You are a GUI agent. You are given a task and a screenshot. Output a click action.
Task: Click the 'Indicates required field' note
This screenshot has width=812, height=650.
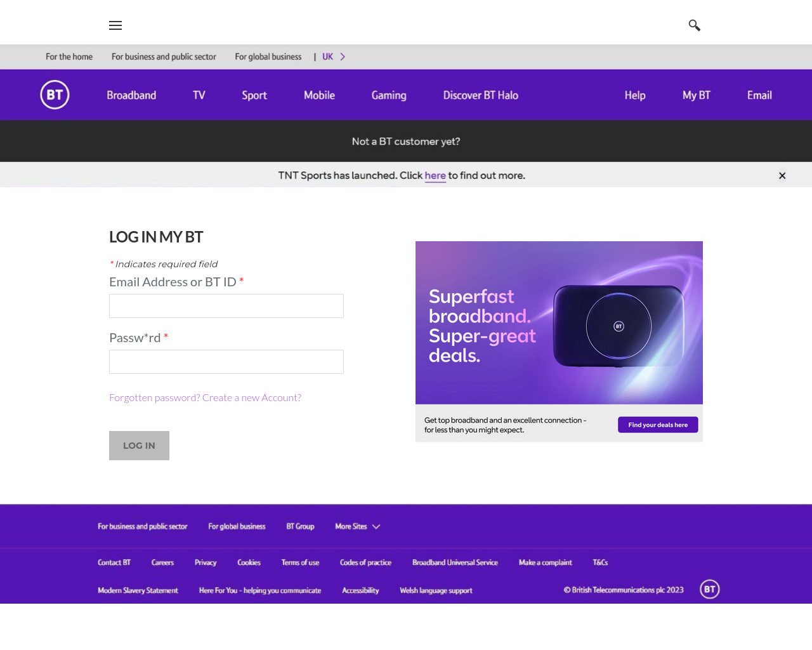click(x=164, y=264)
